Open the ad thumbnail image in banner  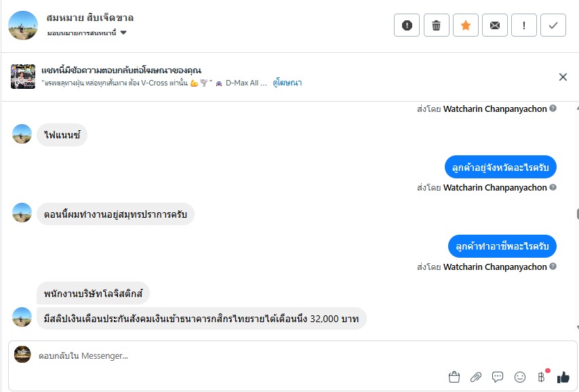(x=23, y=77)
